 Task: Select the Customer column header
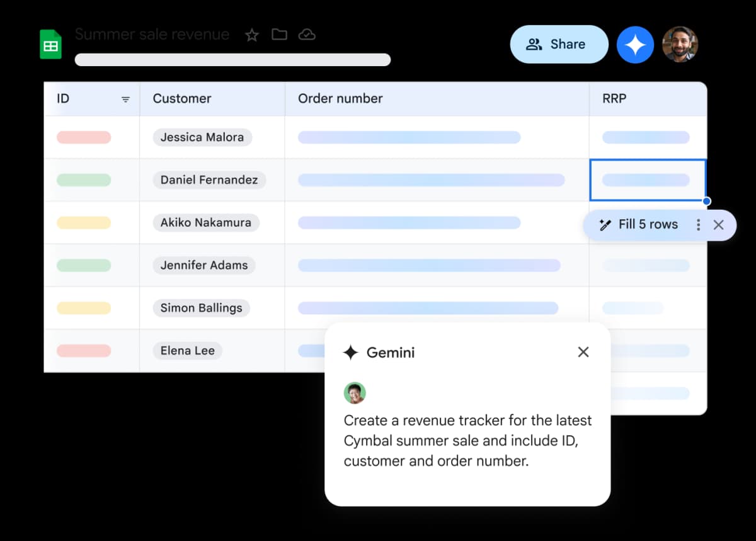pos(182,99)
